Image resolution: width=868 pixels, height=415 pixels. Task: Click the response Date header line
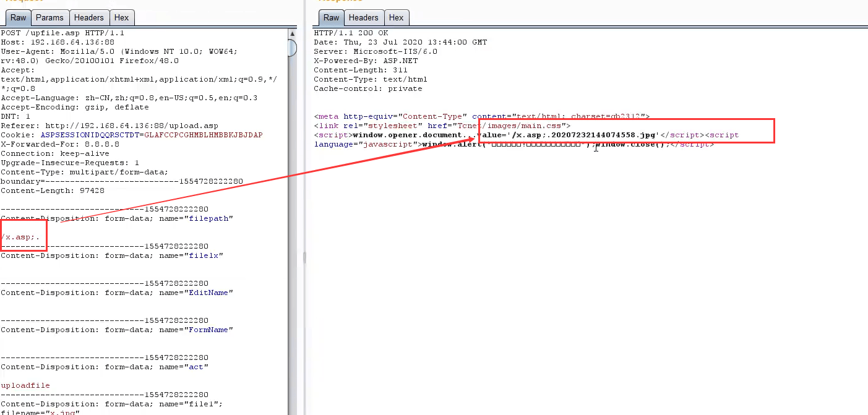[401, 42]
